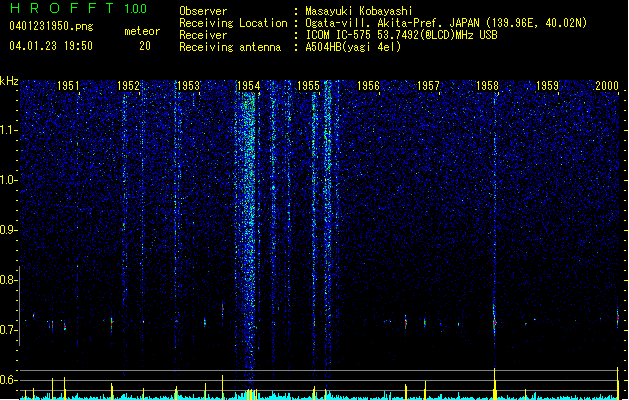Click the 1957 time marker
Screen dimensions: 629x400
(428, 86)
